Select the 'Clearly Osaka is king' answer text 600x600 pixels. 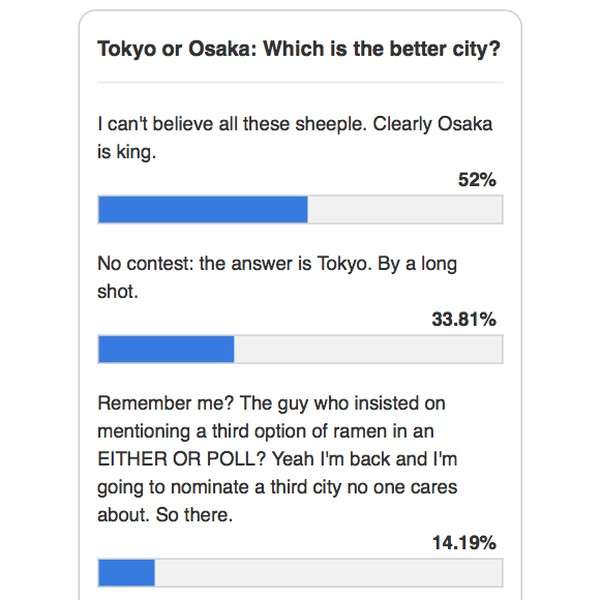click(295, 138)
